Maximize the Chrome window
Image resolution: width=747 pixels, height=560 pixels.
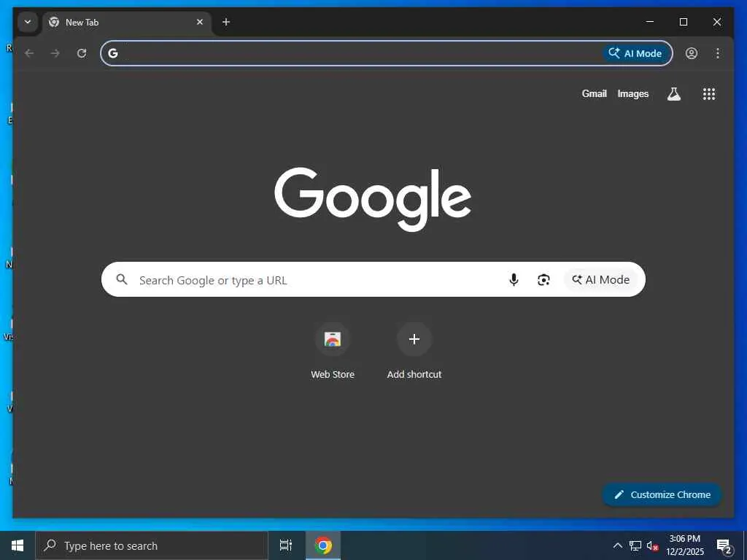point(683,22)
